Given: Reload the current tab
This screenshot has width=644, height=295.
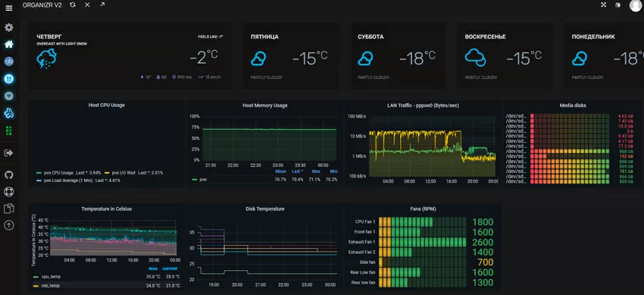Looking at the screenshot, I should pos(72,5).
